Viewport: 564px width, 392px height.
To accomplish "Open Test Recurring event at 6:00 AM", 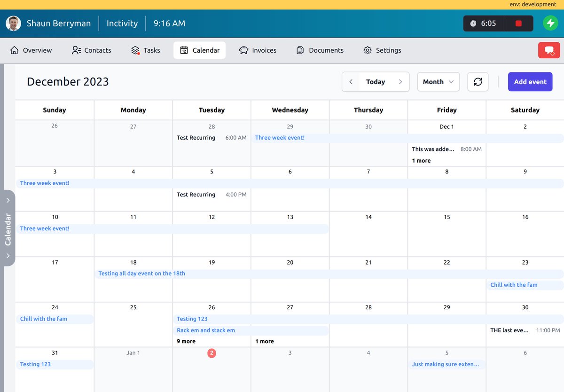I will point(211,138).
